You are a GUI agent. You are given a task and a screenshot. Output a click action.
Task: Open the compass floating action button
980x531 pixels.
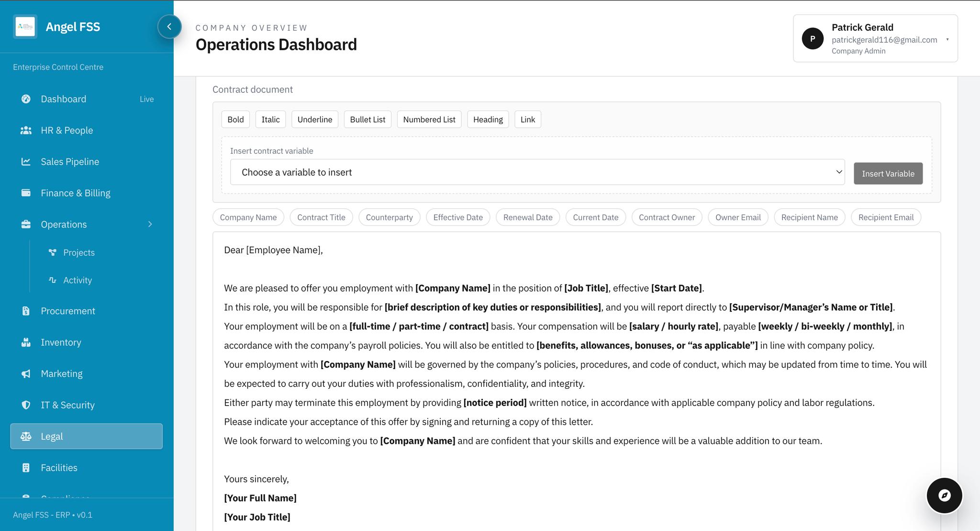[944, 495]
